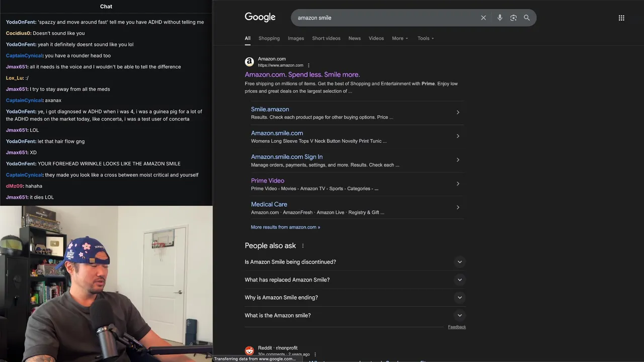Screen dimensions: 644x362
Task: Open the Prime Video sitelink
Action: point(268,180)
